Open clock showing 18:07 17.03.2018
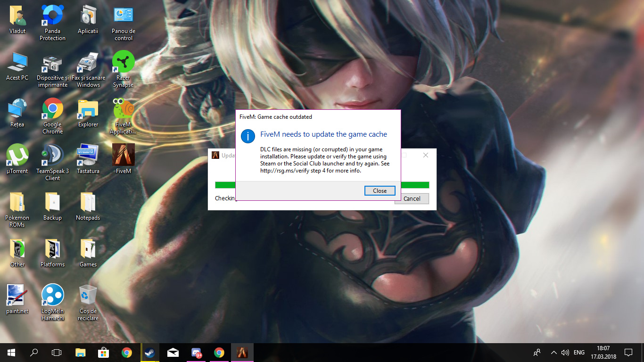Viewport: 644px width, 362px height. [x=603, y=353]
